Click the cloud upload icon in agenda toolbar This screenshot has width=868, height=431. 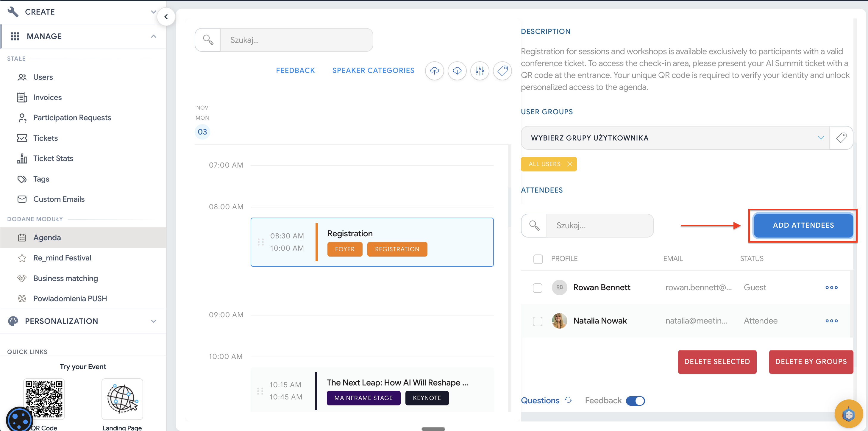point(434,71)
